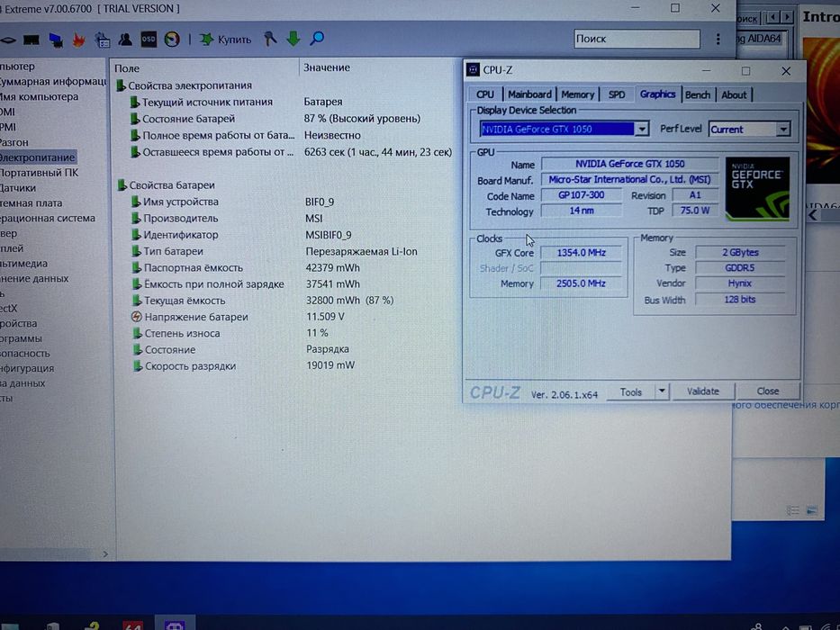Image resolution: width=840 pixels, height=630 pixels.
Task: Click the sidebar horizontal scroll right arrow
Action: pos(105,554)
